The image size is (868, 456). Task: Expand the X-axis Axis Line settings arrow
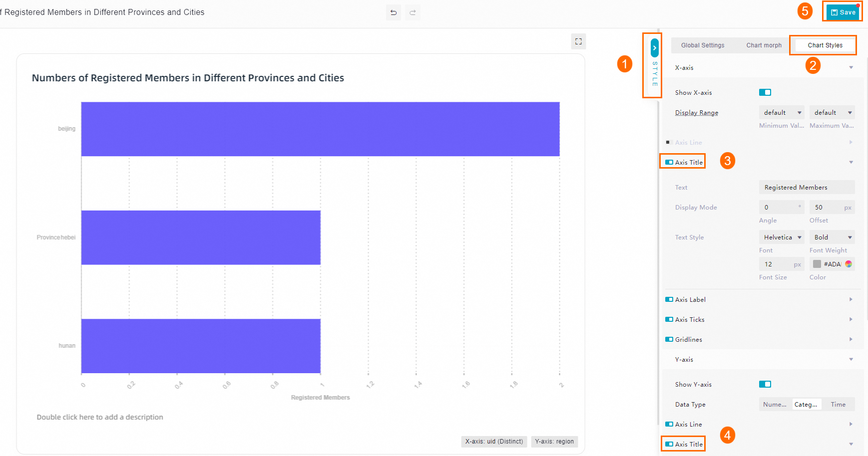pos(851,142)
